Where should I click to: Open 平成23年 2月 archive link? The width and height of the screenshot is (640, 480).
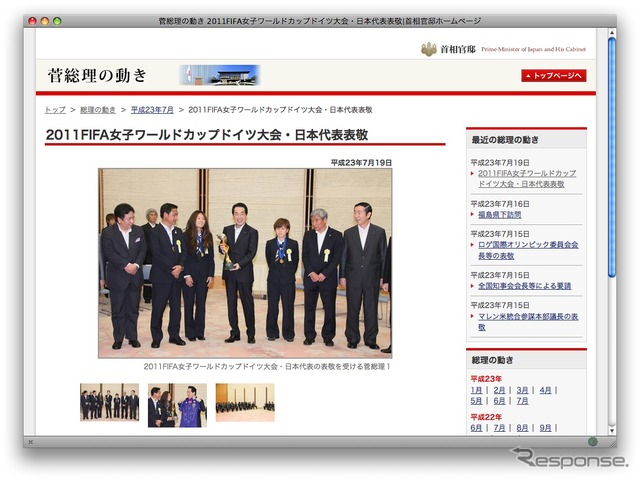[499, 390]
